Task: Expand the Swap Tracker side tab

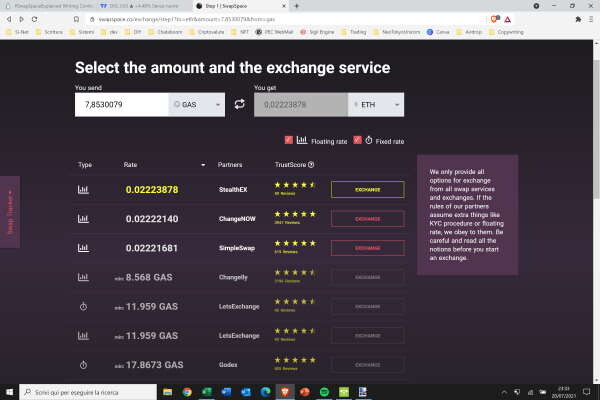Action: click(x=10, y=212)
